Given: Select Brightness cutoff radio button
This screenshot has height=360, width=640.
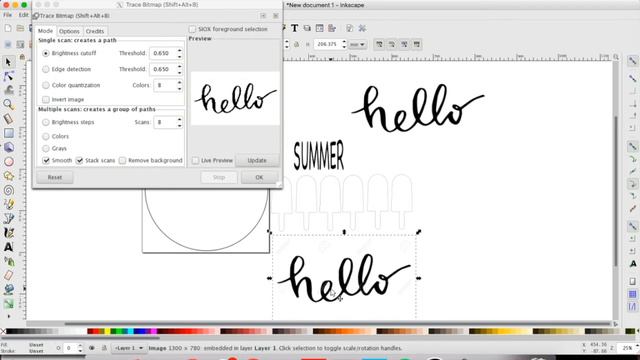Looking at the screenshot, I should (46, 53).
